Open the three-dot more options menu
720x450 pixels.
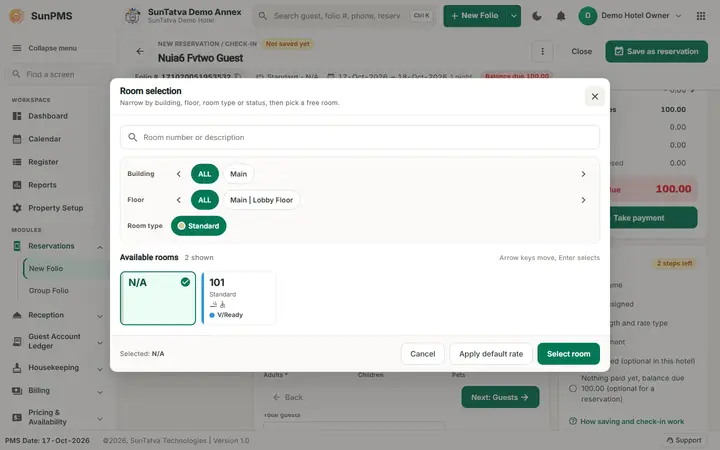pyautogui.click(x=542, y=51)
